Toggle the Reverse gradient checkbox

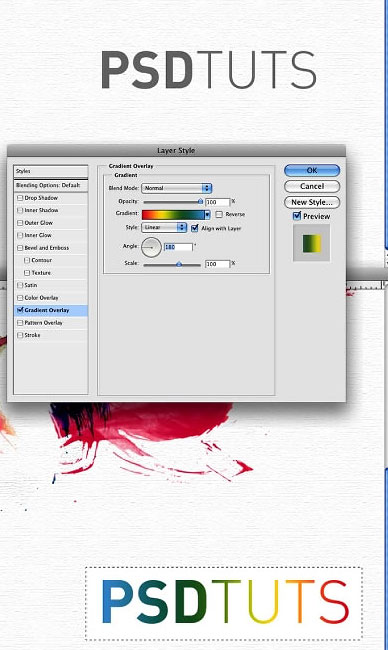click(x=219, y=214)
